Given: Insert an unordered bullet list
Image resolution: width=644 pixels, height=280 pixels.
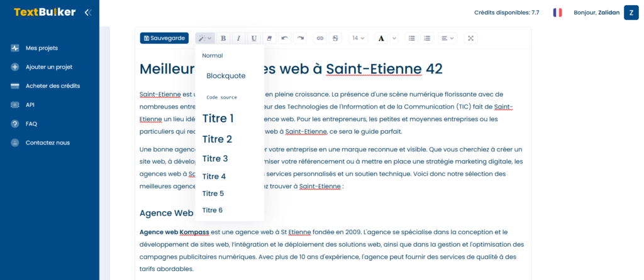Looking at the screenshot, I should (x=412, y=38).
